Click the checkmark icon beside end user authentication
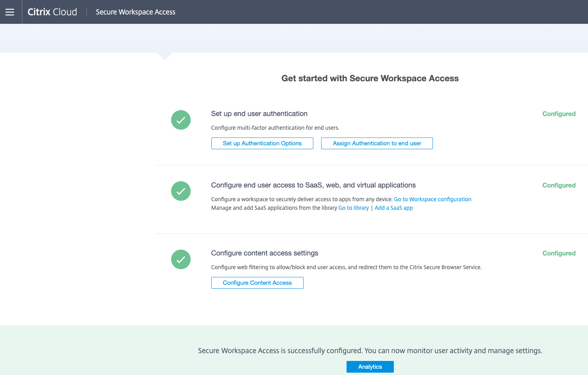588x375 pixels. tap(181, 120)
